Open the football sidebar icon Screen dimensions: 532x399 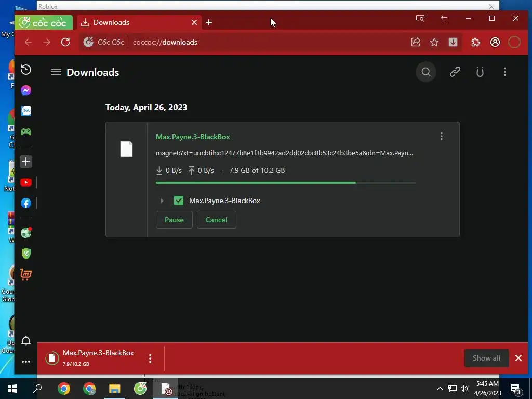[26, 233]
